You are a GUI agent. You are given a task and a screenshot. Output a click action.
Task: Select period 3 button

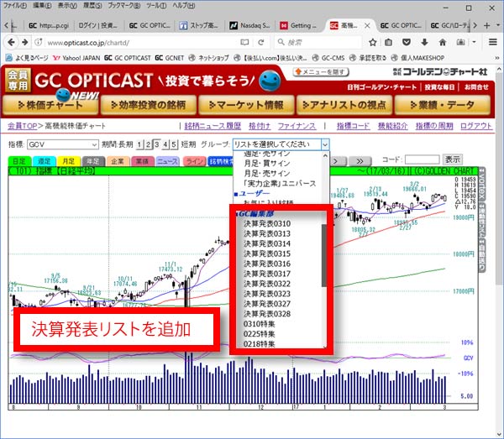click(156, 144)
